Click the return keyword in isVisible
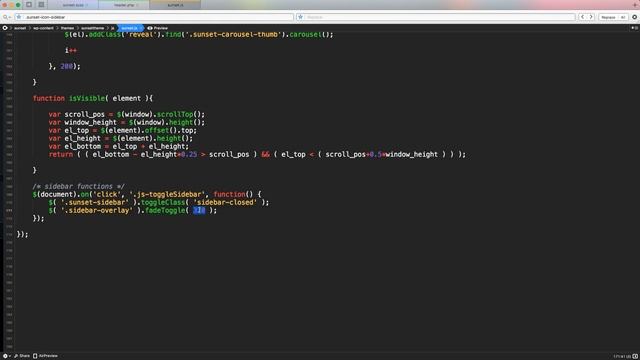 point(61,155)
